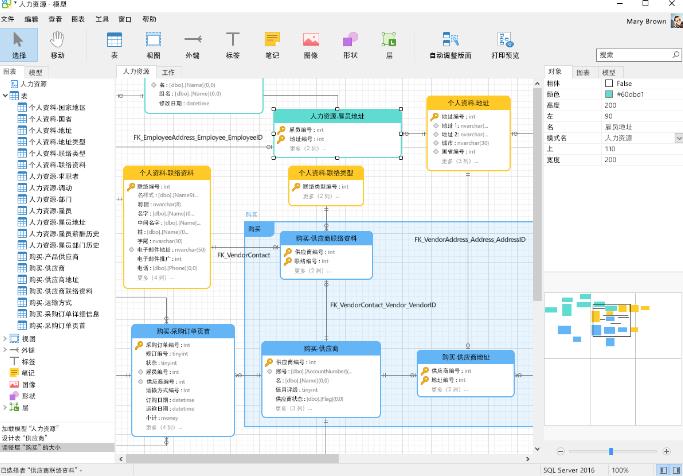Open the 窗口 menu
This screenshot has height=476, width=683.
click(125, 19)
